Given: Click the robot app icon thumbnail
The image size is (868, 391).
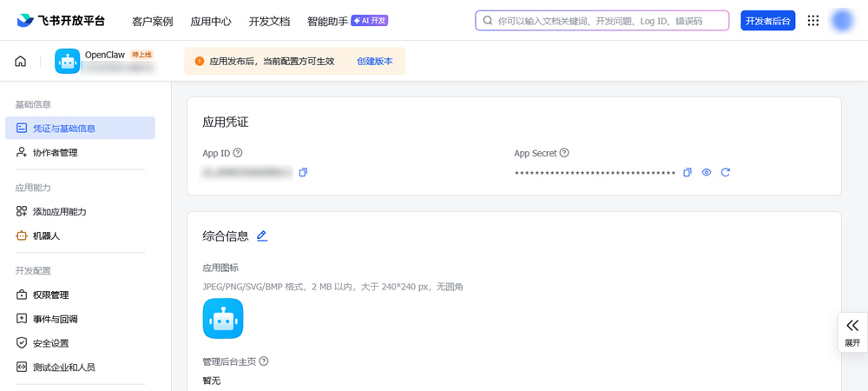Looking at the screenshot, I should coord(223,318).
